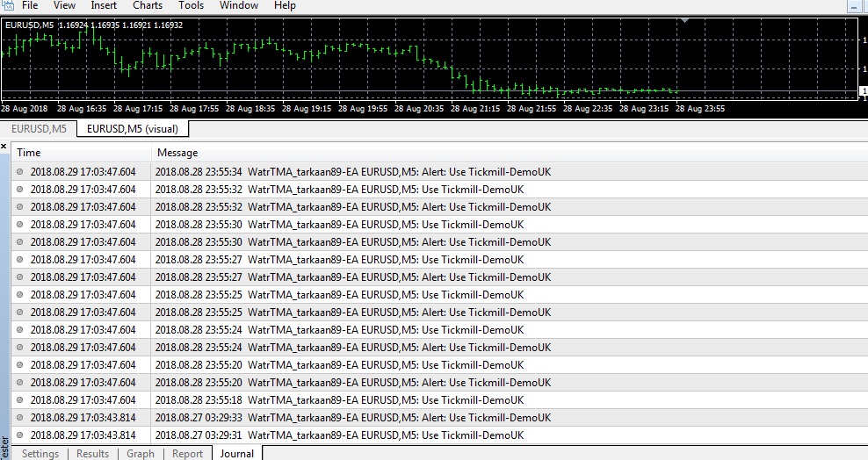The image size is (868, 460).
Task: Click the MetaTrader application icon beside File
Action: pyautogui.click(x=6, y=5)
